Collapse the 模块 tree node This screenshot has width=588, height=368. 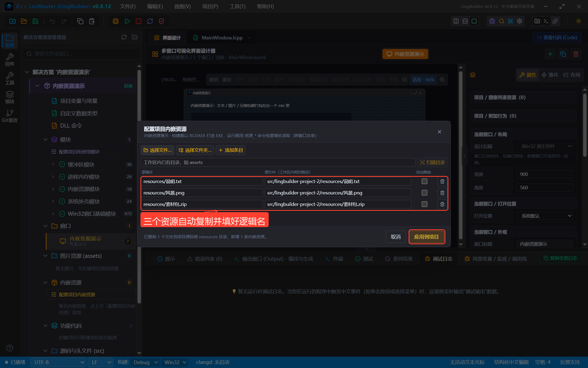click(x=45, y=140)
